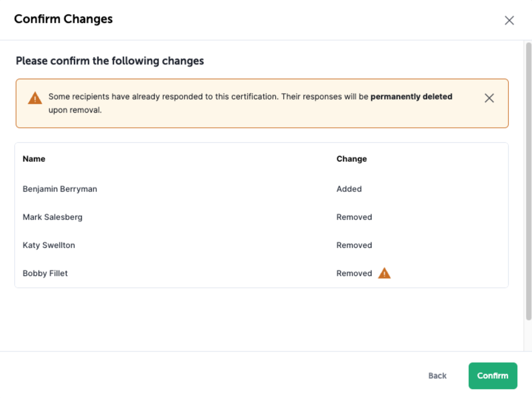Click the bold 'permanently deleted' text
The image size is (532, 398).
(411, 97)
